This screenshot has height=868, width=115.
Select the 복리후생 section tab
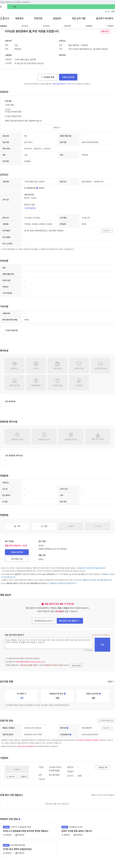(67, 26)
